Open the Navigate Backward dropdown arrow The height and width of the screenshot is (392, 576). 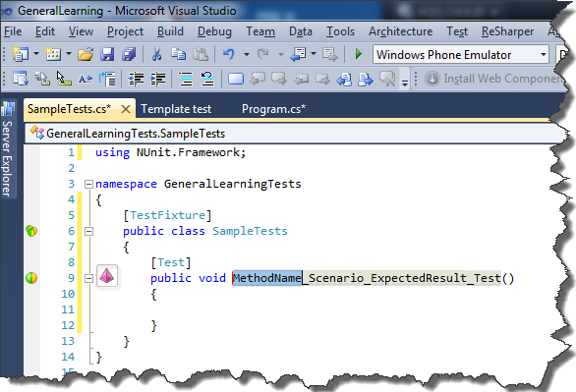(x=314, y=54)
